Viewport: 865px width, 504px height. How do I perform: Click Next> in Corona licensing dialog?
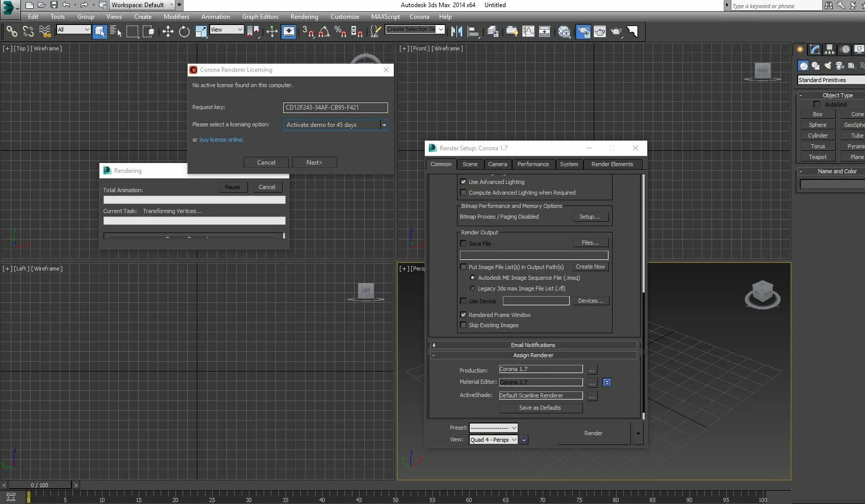click(x=314, y=163)
